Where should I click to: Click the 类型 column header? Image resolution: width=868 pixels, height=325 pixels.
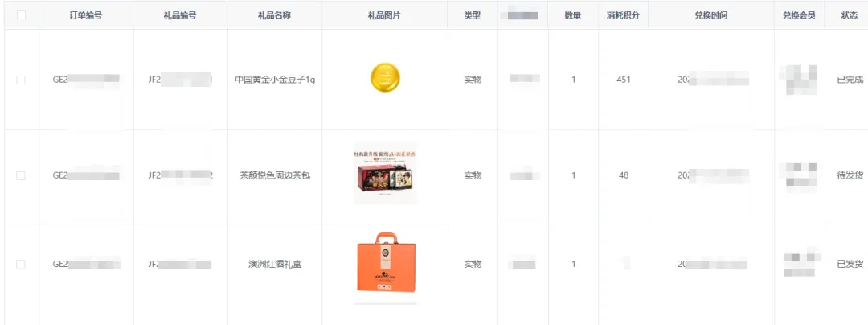pos(473,15)
